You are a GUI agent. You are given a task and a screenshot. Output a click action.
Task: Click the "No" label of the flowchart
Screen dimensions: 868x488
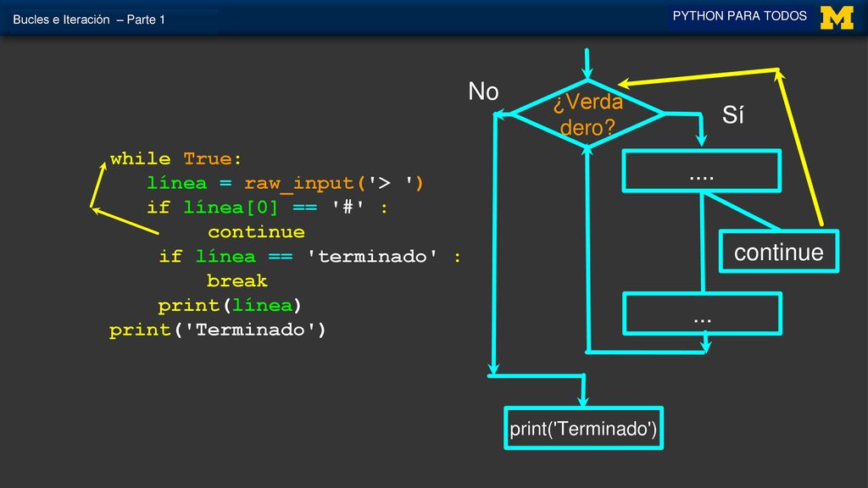483,91
